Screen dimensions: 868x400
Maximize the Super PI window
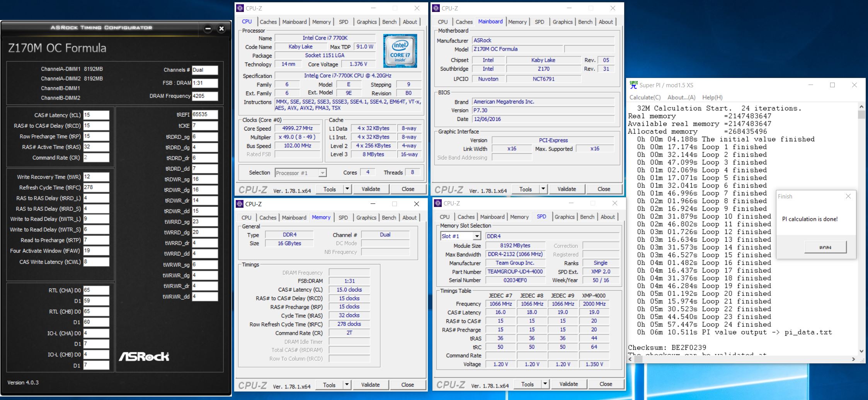(x=832, y=85)
